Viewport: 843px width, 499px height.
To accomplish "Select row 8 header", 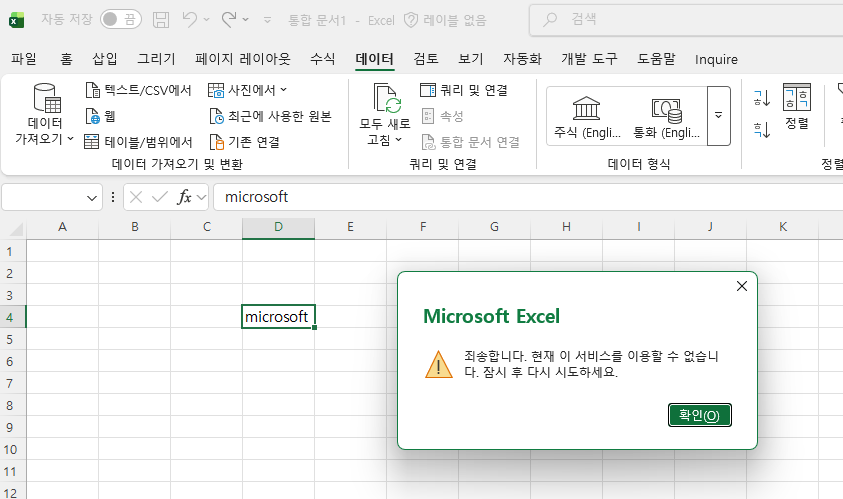I will (12, 405).
